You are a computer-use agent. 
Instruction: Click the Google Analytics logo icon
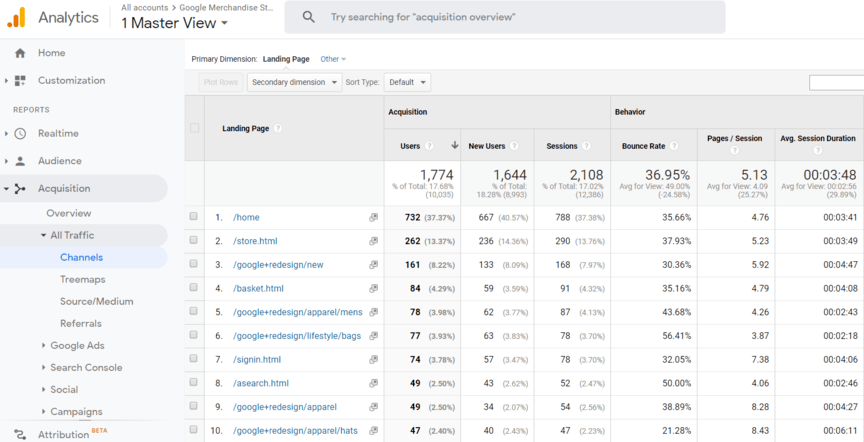(16, 17)
